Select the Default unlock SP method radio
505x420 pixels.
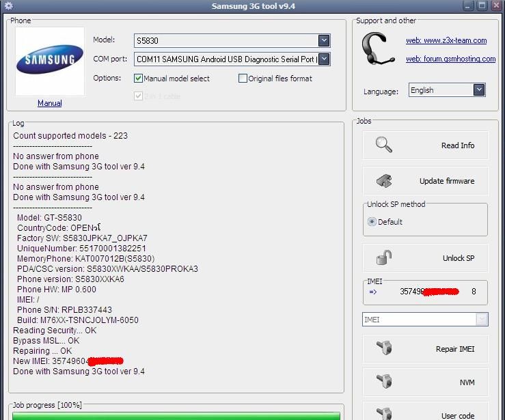[372, 222]
